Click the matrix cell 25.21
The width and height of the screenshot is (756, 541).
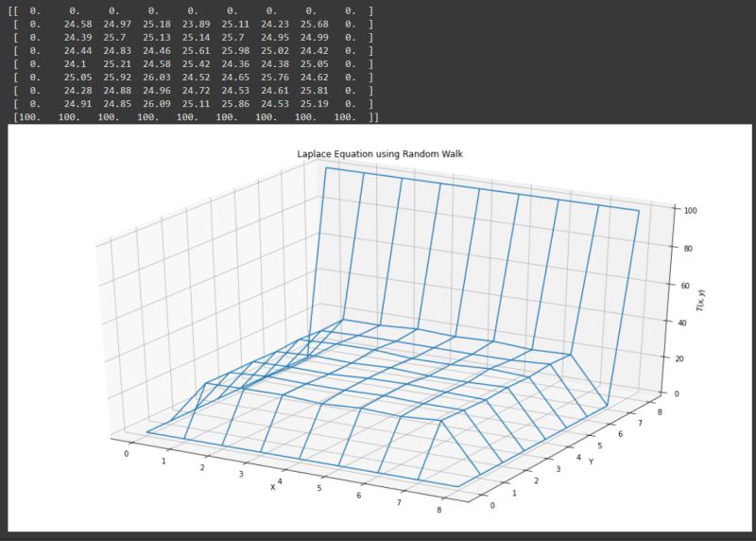pyautogui.click(x=117, y=63)
